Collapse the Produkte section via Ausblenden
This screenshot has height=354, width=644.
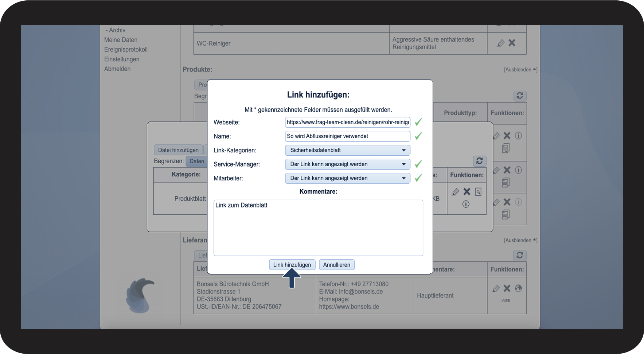(x=520, y=70)
